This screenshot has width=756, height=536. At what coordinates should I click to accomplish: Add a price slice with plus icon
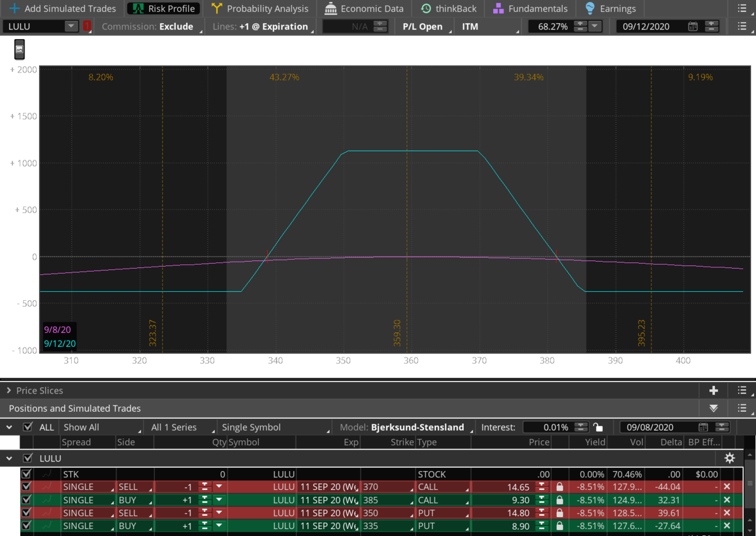click(x=713, y=390)
